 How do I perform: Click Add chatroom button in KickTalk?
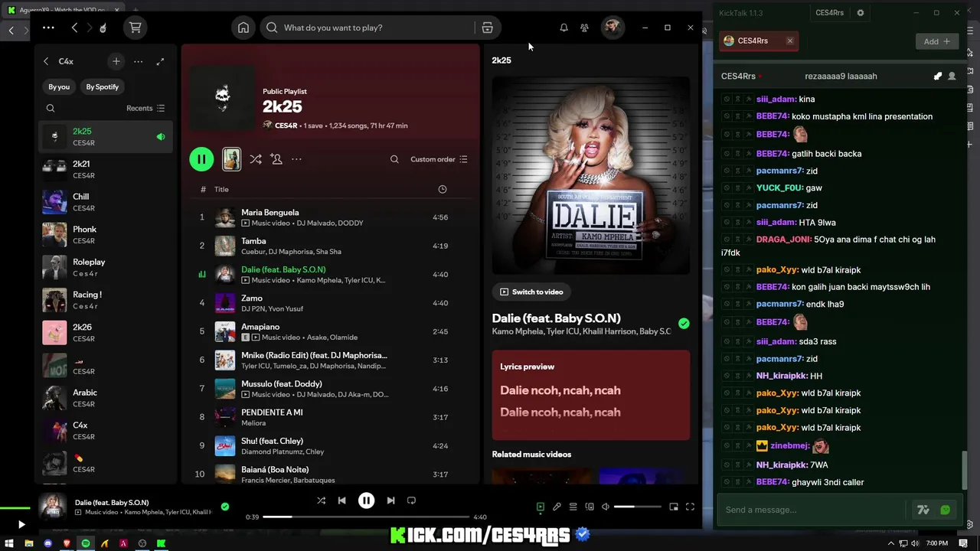click(936, 41)
